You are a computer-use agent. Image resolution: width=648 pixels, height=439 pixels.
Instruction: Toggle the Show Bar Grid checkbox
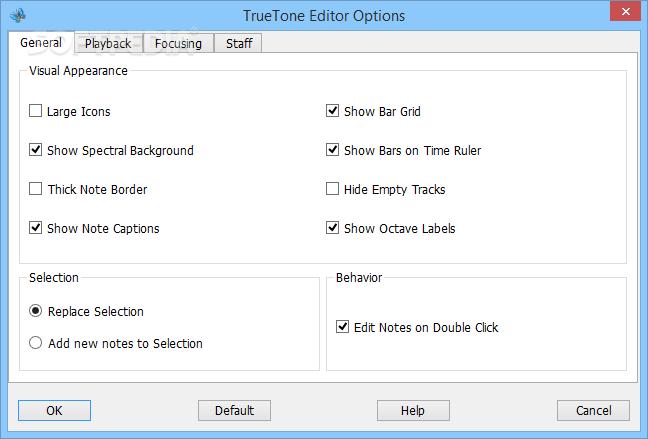click(333, 112)
